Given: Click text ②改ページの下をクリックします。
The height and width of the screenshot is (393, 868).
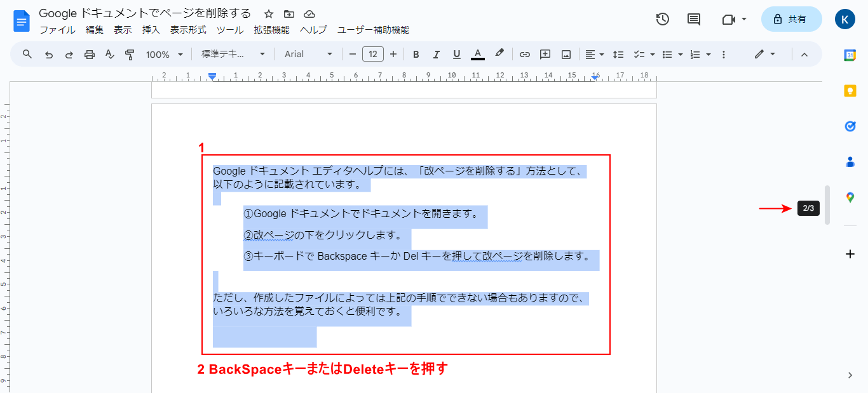Looking at the screenshot, I should (324, 235).
